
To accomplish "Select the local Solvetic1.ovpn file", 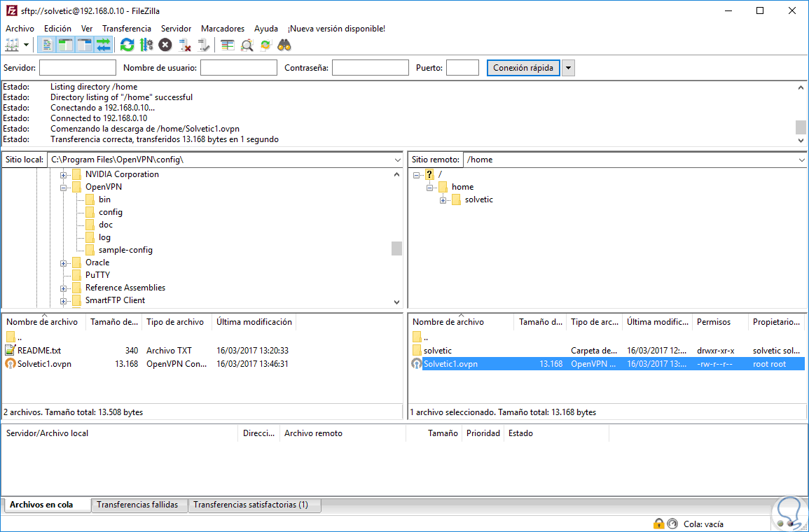I will click(x=44, y=364).
